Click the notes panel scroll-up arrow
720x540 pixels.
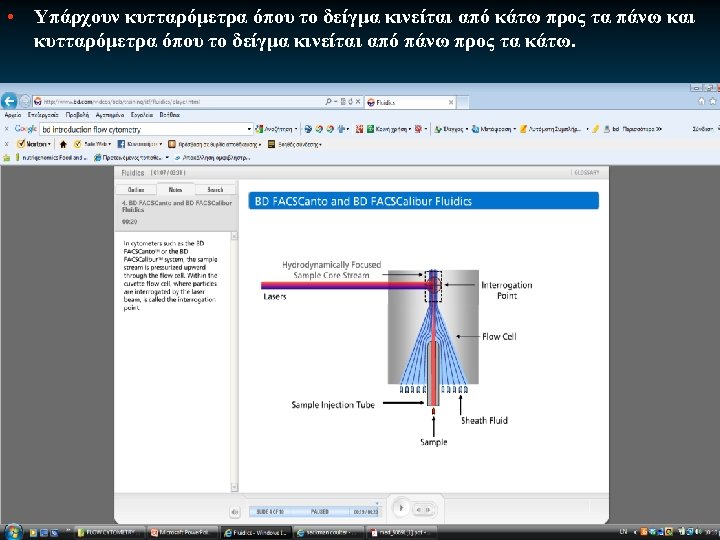[x=234, y=236]
